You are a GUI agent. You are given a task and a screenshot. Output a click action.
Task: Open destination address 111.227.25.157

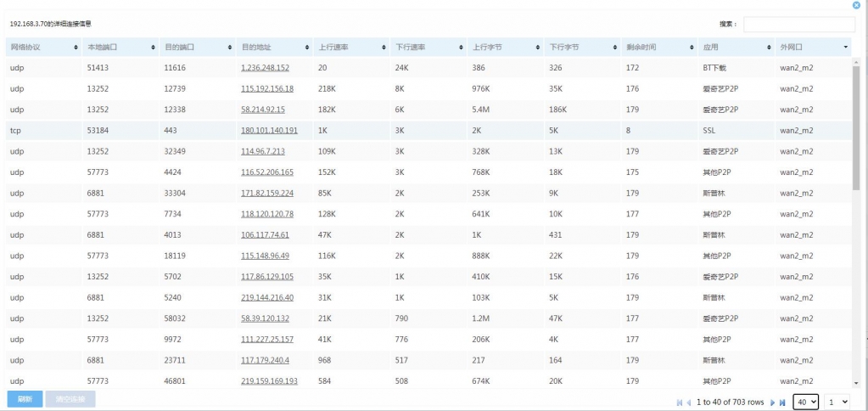tap(267, 339)
